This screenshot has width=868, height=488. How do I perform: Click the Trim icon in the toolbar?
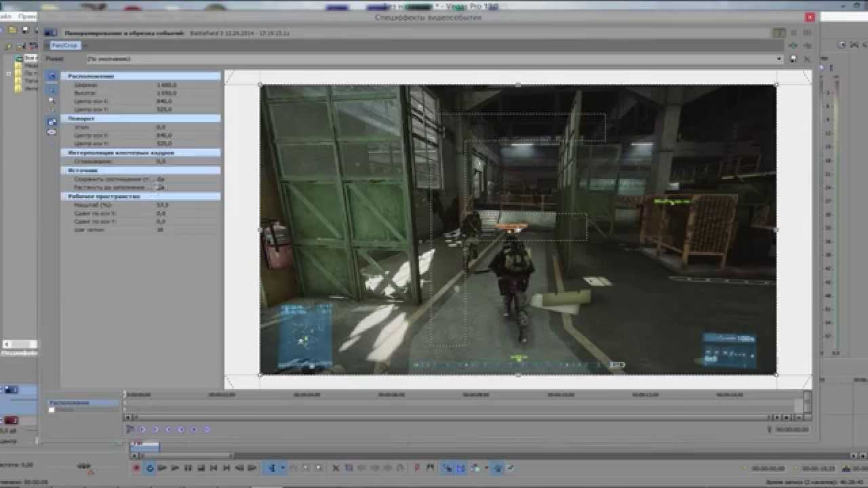tap(349, 468)
